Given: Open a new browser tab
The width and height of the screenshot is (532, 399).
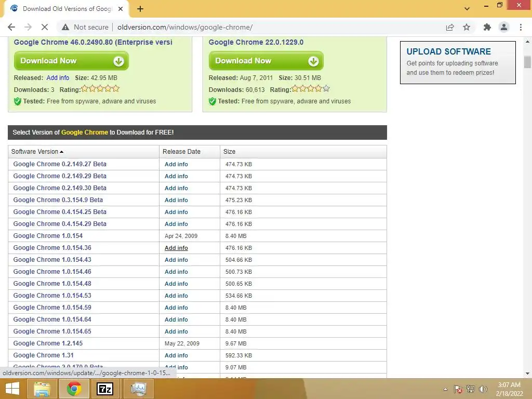Looking at the screenshot, I should pos(140,9).
